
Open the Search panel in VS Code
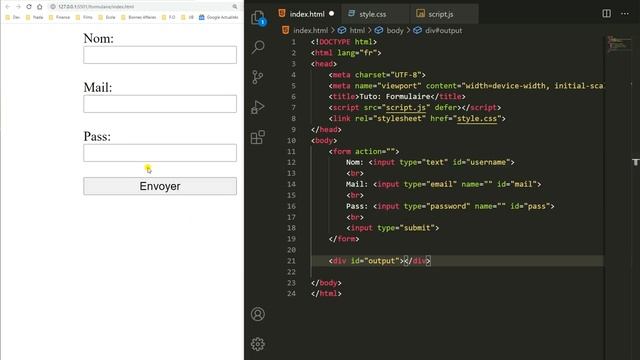click(x=258, y=47)
